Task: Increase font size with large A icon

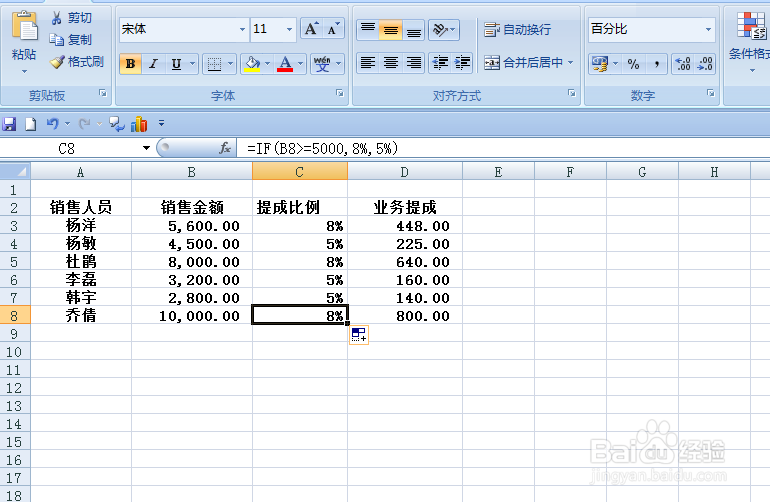Action: tap(311, 29)
